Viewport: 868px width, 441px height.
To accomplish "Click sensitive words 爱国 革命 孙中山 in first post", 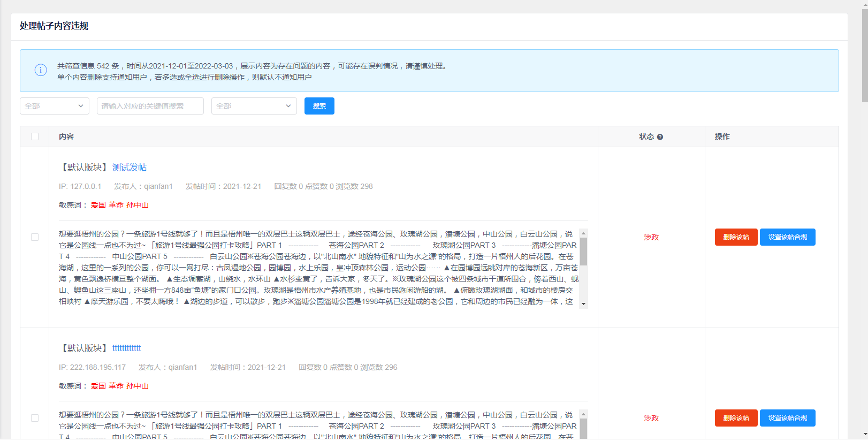I will tap(120, 205).
